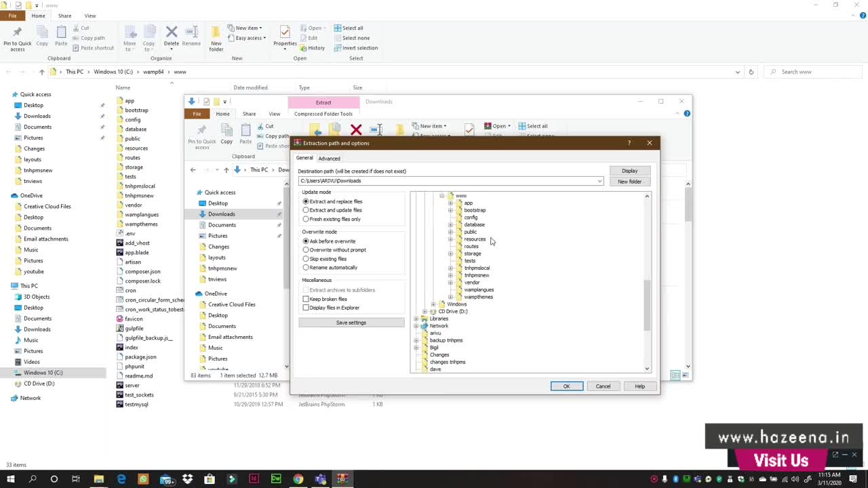Click History in www window ribbon
The image size is (868, 488).
pyautogui.click(x=312, y=48)
